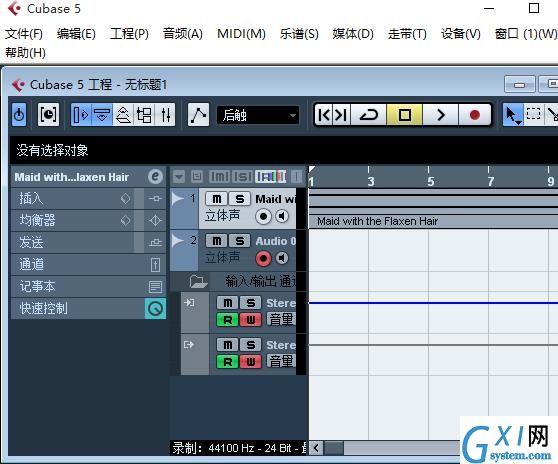Click bar 5 on the timeline ruler

coord(430,181)
